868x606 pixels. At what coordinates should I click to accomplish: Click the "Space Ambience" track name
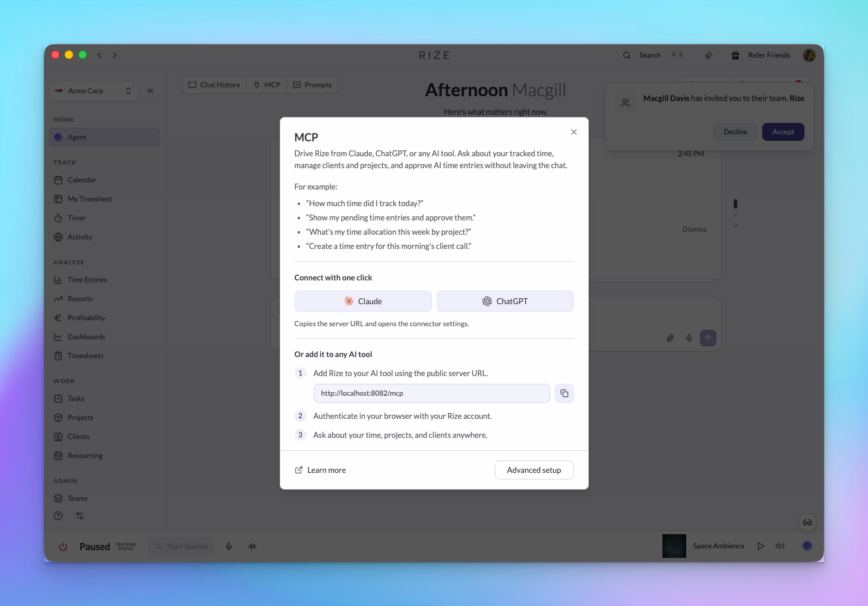tap(719, 546)
